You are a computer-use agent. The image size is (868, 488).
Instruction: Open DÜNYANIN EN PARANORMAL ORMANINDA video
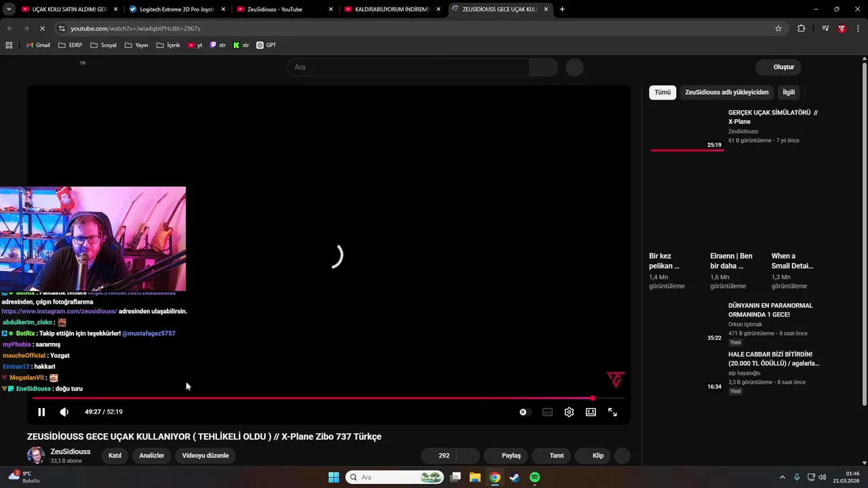point(770,310)
